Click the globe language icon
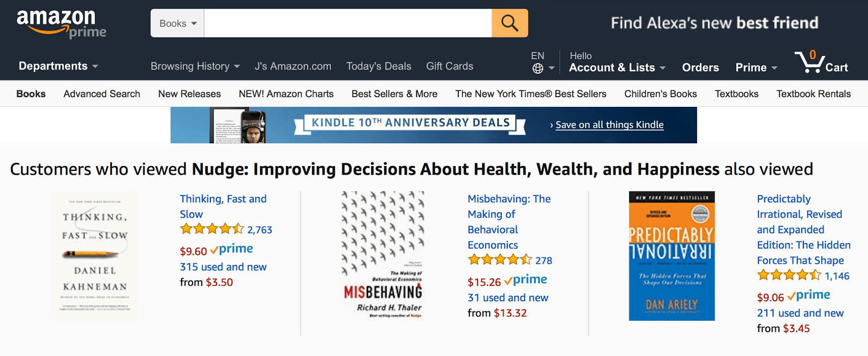 point(538,67)
